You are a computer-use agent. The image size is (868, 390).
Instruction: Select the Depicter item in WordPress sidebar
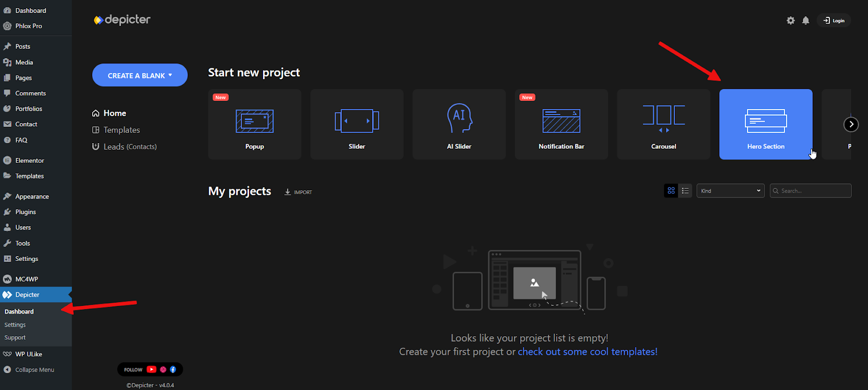click(36, 295)
